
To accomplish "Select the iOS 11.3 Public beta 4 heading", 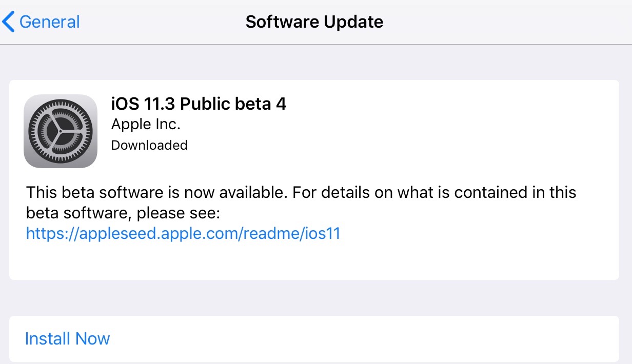I will click(199, 104).
